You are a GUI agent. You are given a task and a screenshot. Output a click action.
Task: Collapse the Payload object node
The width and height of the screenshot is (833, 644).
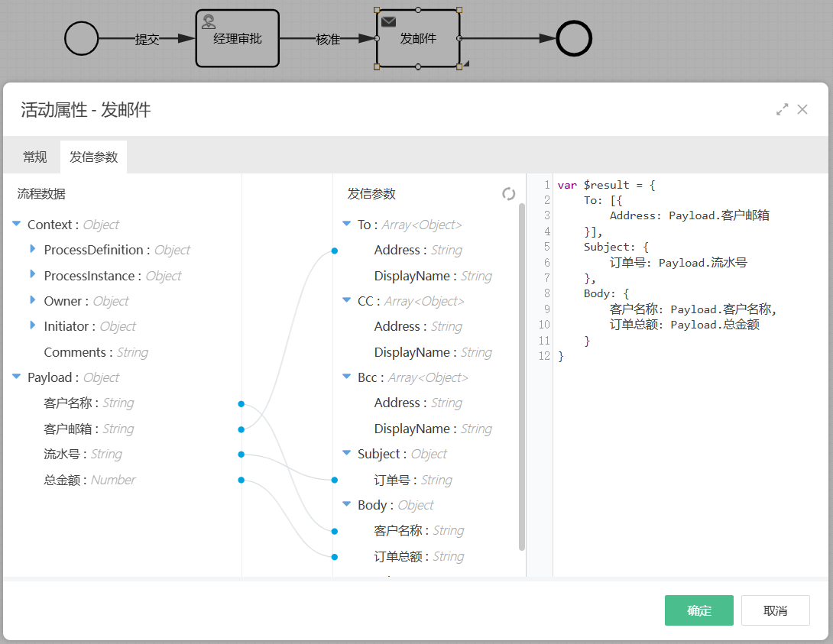coord(17,377)
